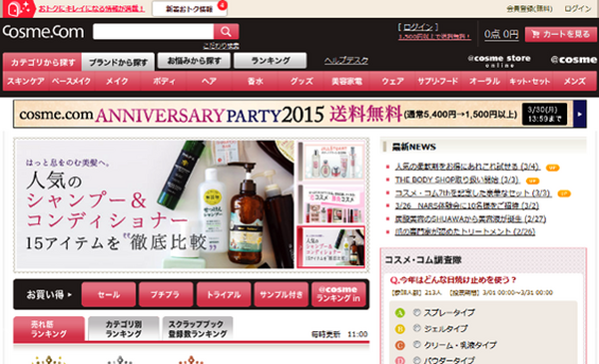
Task: Select the ブランドから探す tab
Action: point(118,62)
